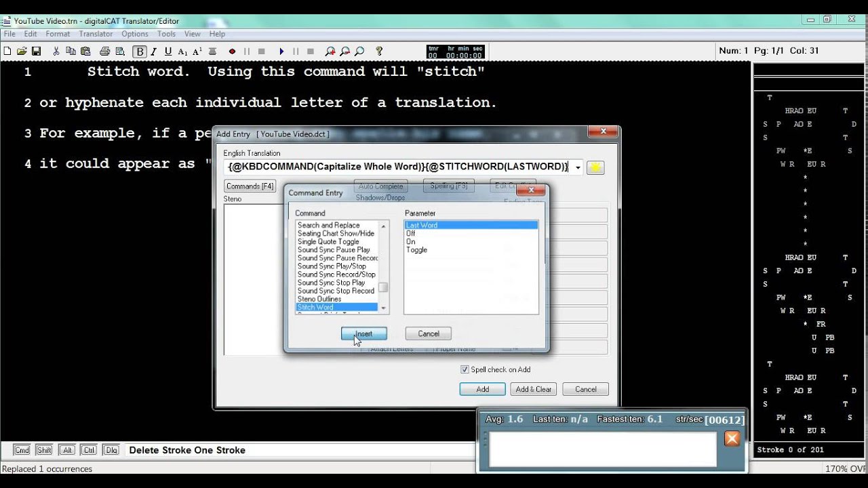868x488 pixels.
Task: Click the zoom in magnifier icon
Action: (330, 52)
